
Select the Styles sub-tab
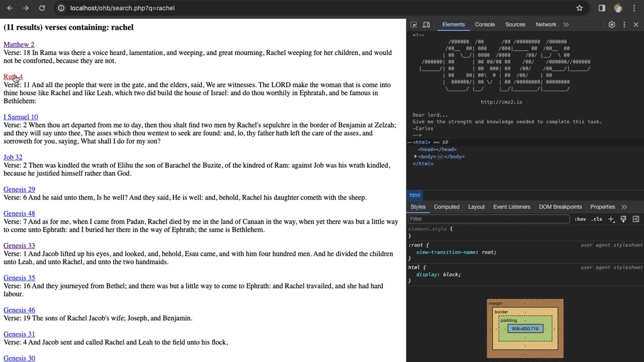(418, 207)
